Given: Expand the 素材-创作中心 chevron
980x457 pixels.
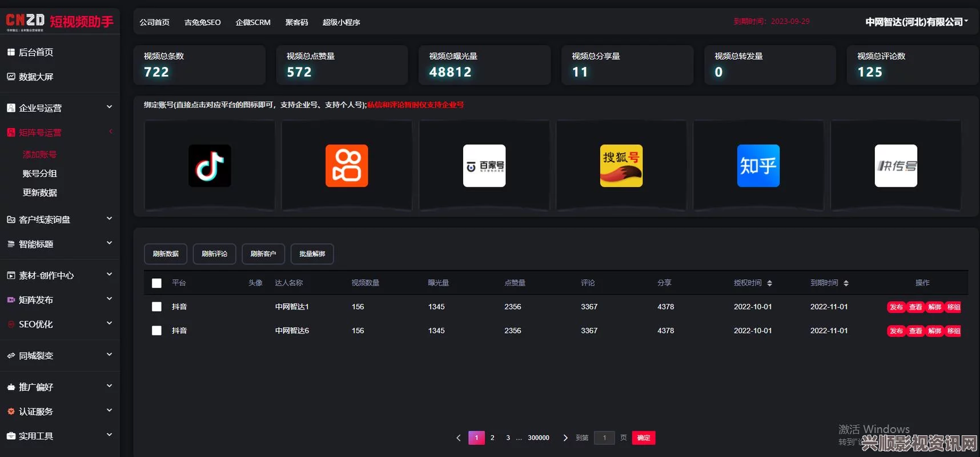Looking at the screenshot, I should point(109,274).
